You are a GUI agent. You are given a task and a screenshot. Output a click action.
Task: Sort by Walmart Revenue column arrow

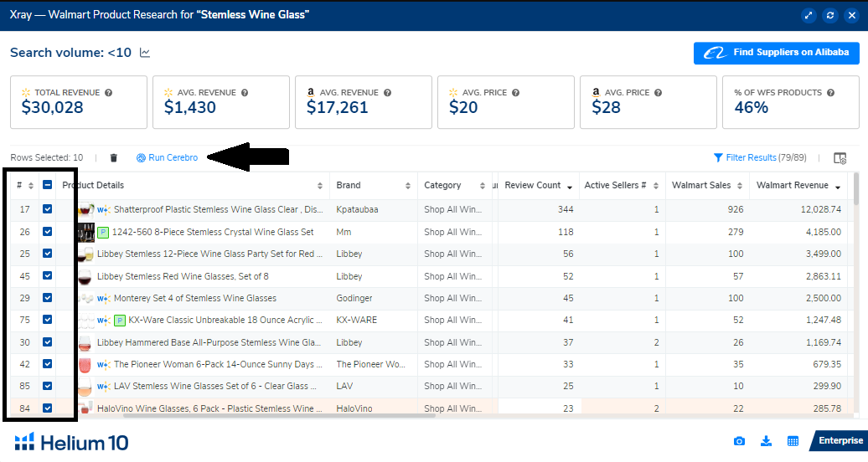[838, 187]
